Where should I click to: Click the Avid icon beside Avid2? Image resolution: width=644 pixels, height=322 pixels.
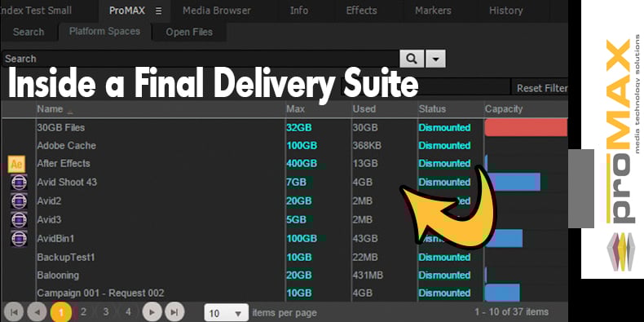click(19, 201)
